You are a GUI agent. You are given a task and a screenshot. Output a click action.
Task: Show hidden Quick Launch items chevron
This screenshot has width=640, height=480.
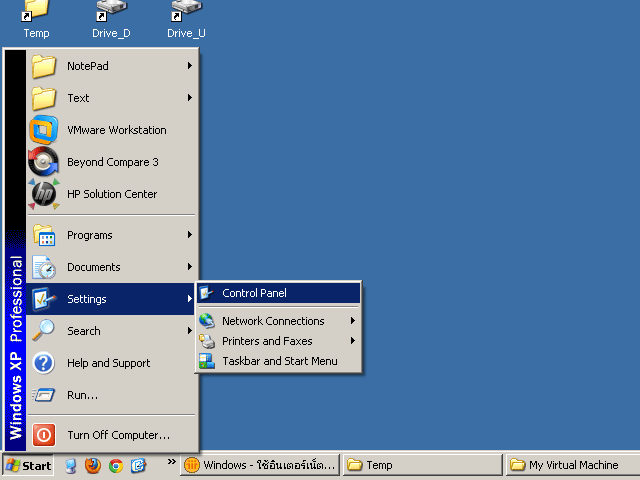pyautogui.click(x=171, y=462)
